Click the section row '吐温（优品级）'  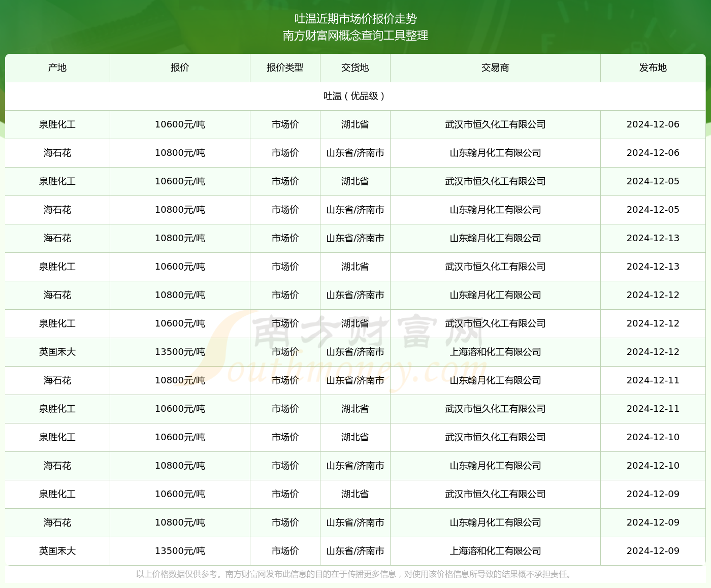(355, 96)
